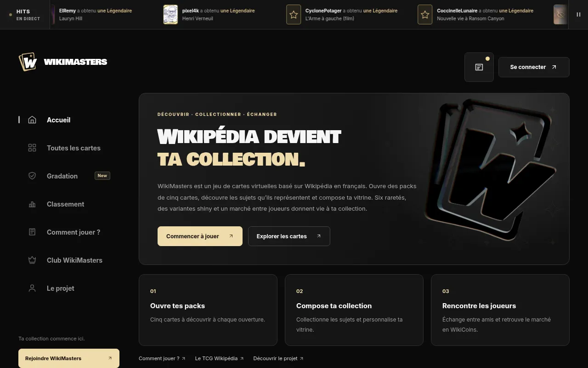Click the New badge next to Gradation

point(102,176)
